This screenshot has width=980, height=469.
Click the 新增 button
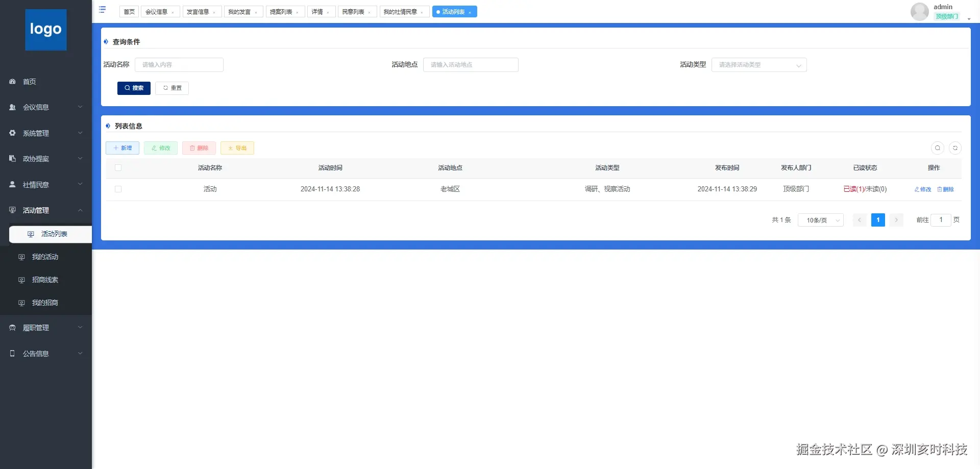click(x=122, y=148)
